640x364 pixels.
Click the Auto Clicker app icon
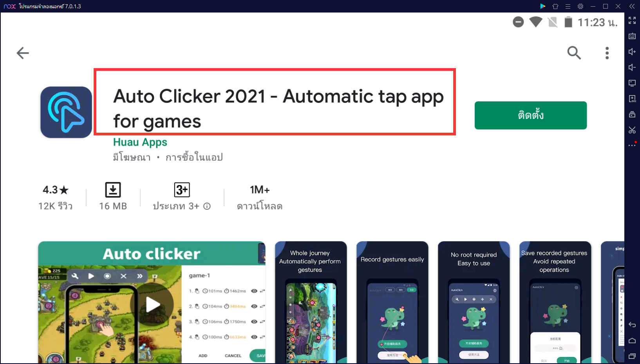pyautogui.click(x=66, y=112)
